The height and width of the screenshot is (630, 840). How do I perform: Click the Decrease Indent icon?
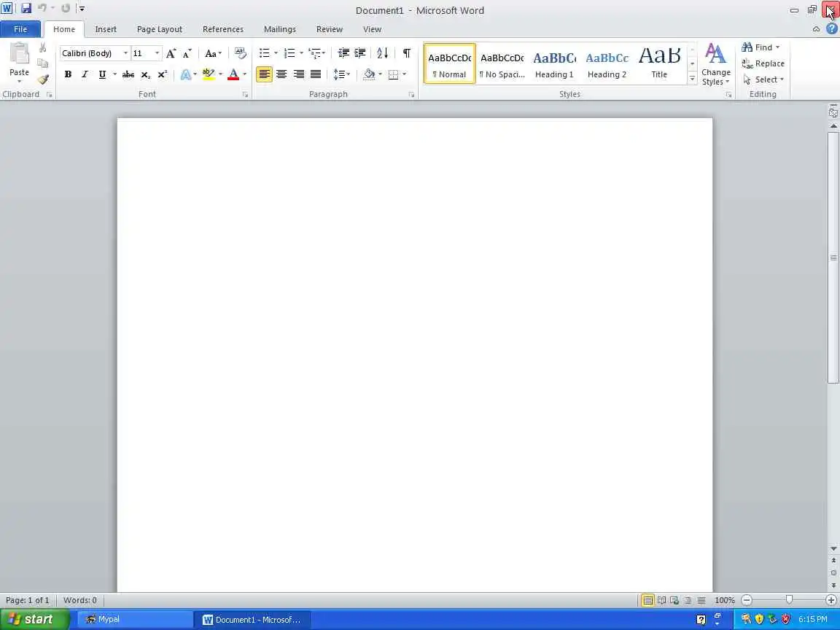[x=343, y=53]
